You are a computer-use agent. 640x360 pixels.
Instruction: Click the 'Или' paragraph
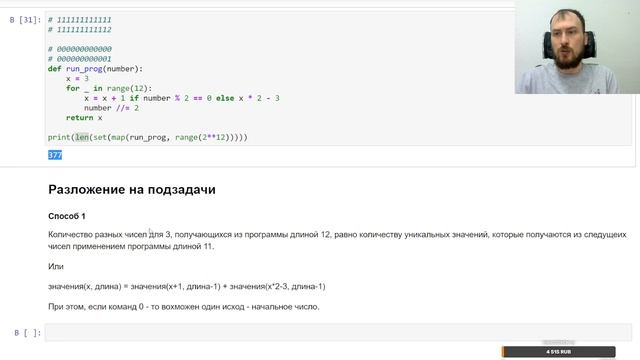click(x=56, y=266)
